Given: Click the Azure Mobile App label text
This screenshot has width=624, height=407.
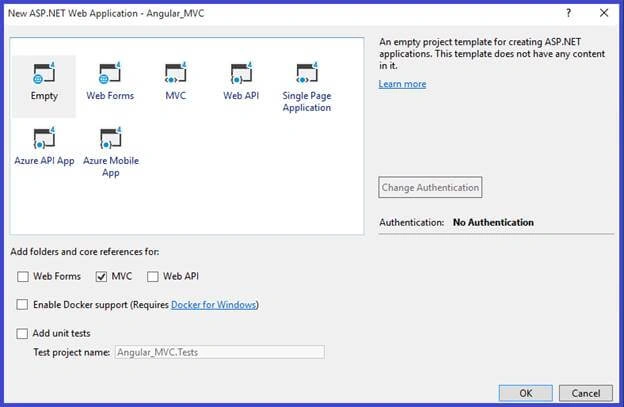Looking at the screenshot, I should [111, 167].
